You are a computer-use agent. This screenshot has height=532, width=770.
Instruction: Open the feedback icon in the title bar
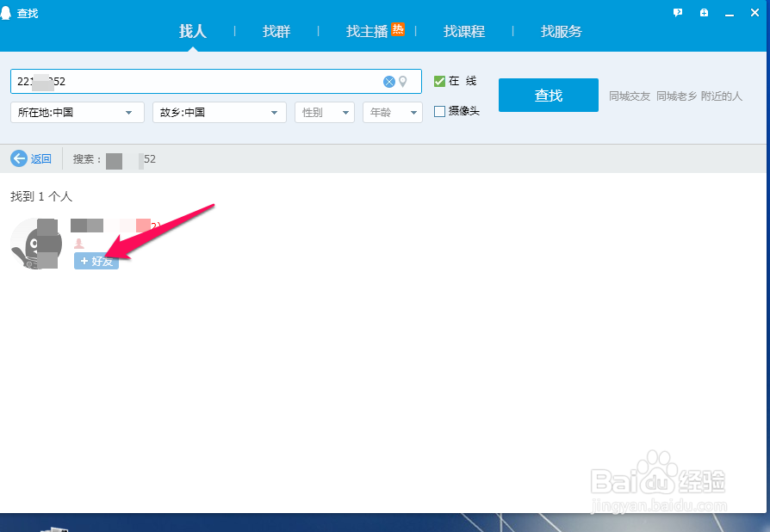pyautogui.click(x=678, y=12)
